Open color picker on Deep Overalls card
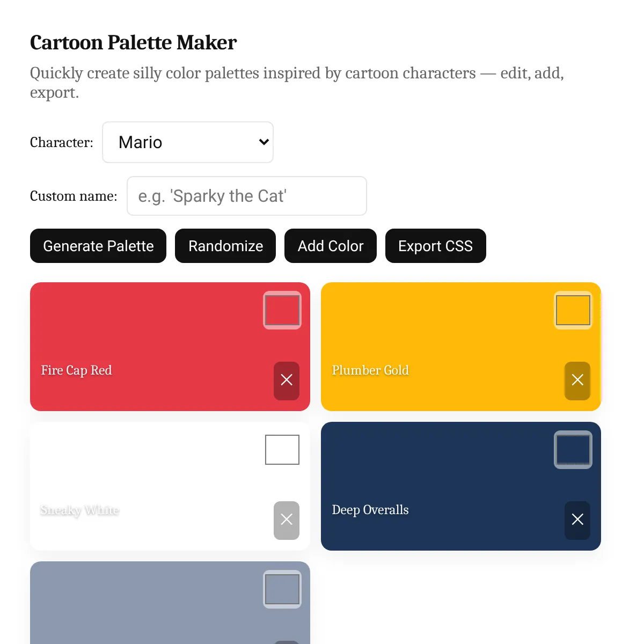 tap(573, 450)
